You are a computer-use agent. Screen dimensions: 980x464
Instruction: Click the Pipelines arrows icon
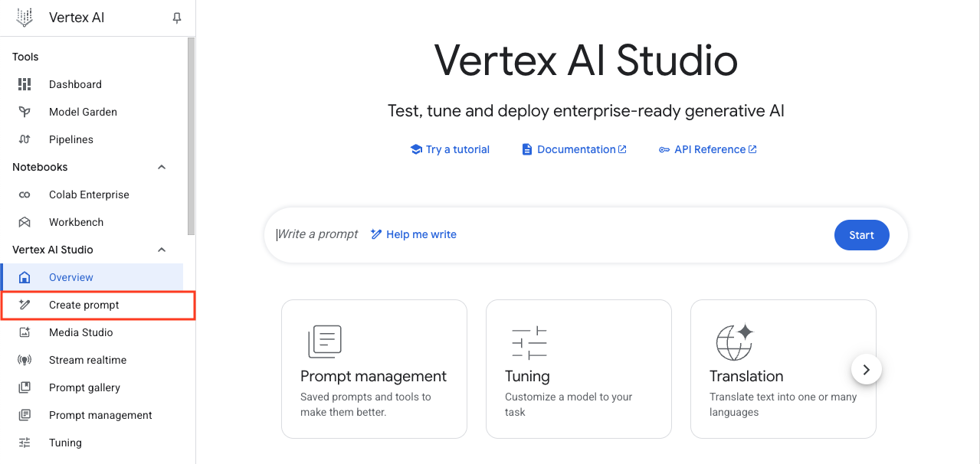coord(25,139)
